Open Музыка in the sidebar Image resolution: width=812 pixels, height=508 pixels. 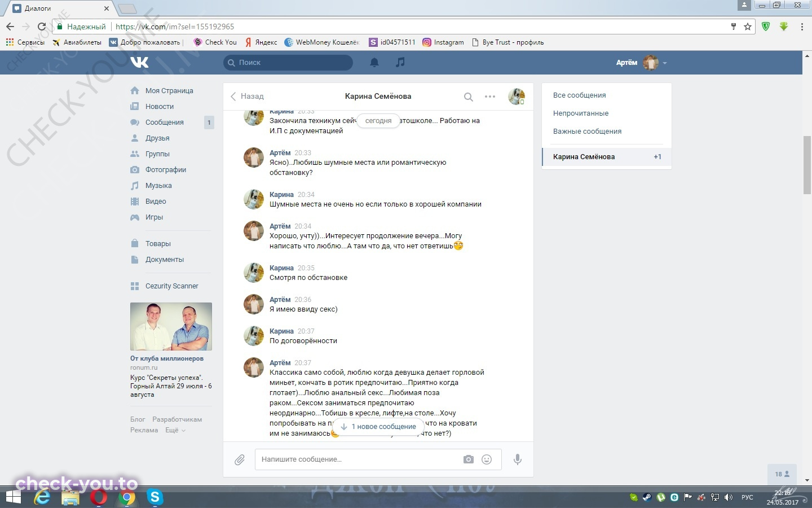[x=158, y=186]
